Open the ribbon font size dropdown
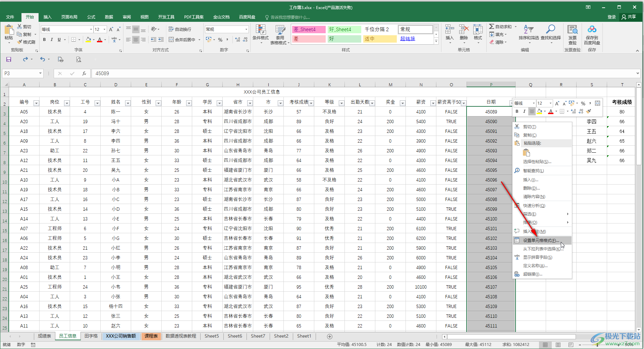 click(x=104, y=30)
